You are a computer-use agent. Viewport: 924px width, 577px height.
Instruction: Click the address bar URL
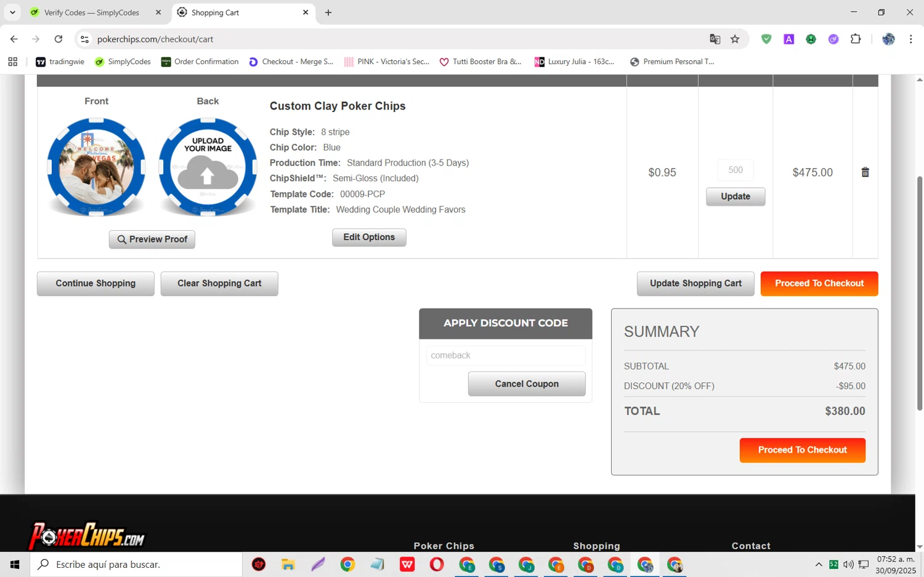(155, 39)
